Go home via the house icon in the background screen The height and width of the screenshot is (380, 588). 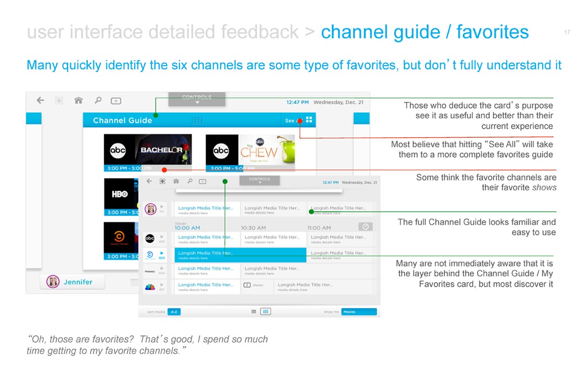(78, 100)
